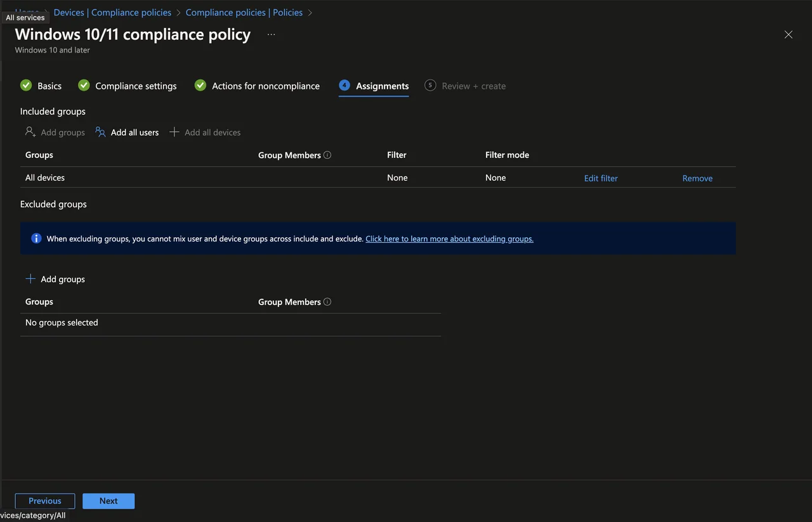This screenshot has height=522, width=812.
Task: Click the step 5 number badge
Action: coord(430,85)
